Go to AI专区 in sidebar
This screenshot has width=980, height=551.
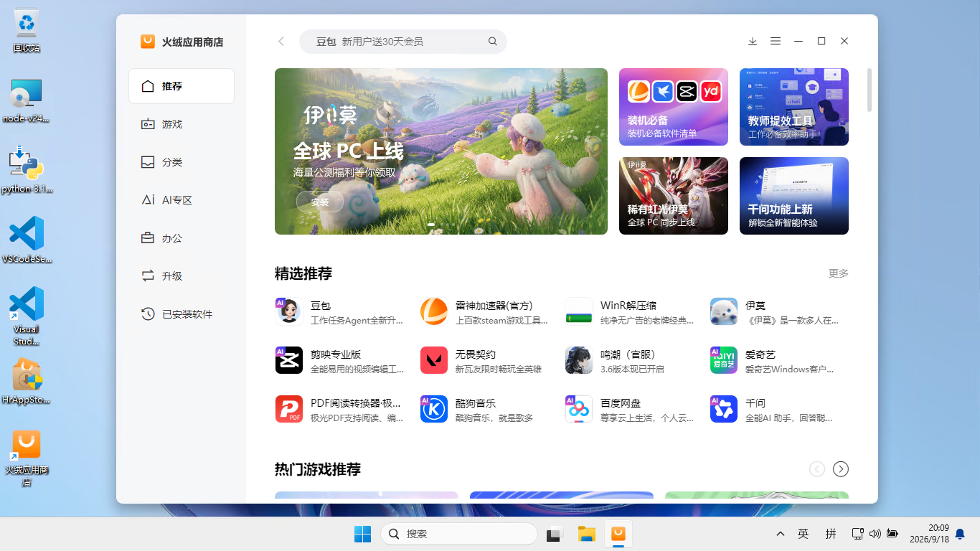(182, 200)
